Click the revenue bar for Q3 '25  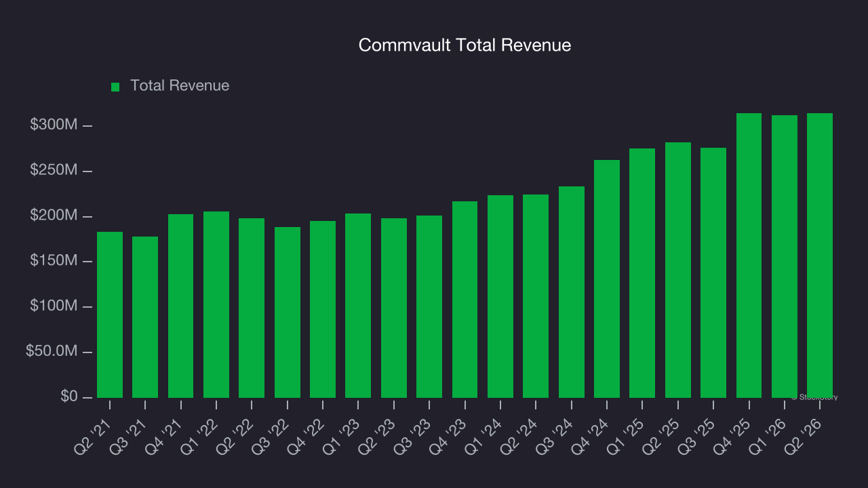[713, 272]
